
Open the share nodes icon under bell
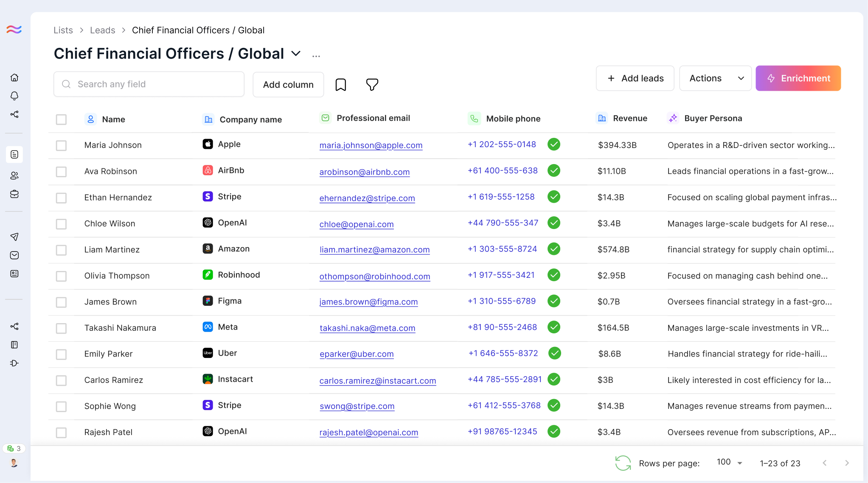(x=14, y=114)
